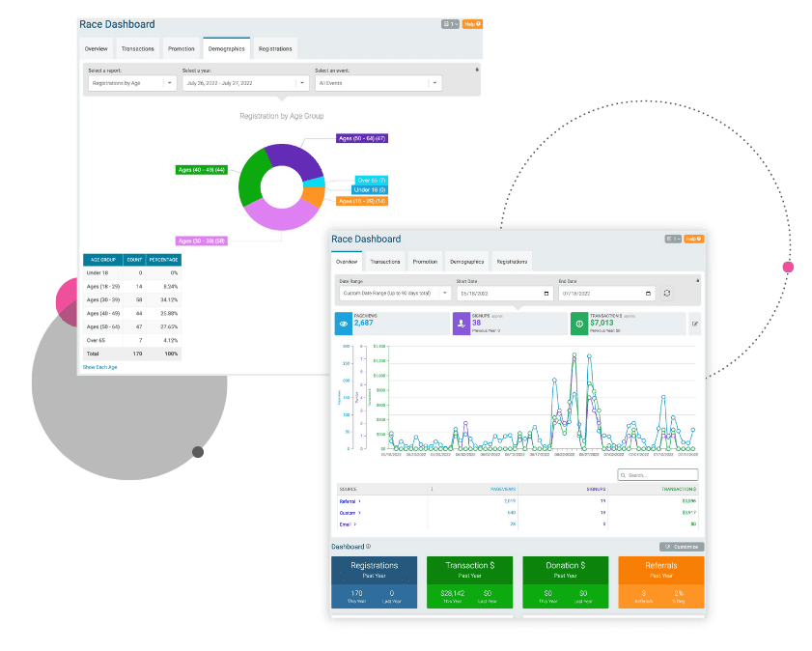Click the "Over 65 (7)" chart label
The height and width of the screenshot is (651, 812).
pyautogui.click(x=372, y=181)
